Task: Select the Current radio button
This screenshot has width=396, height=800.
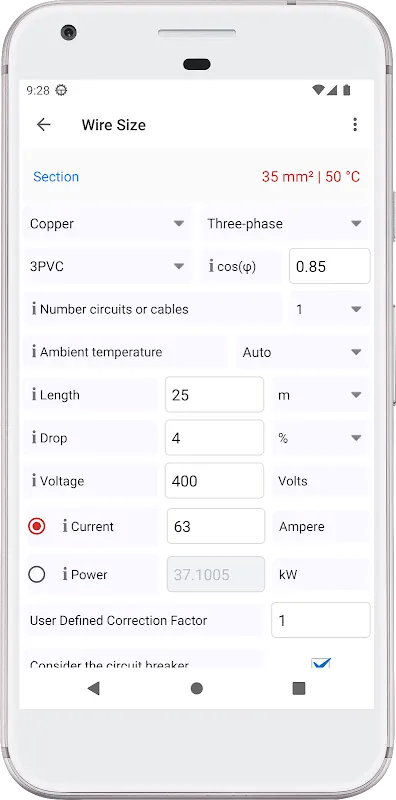Action: (37, 526)
